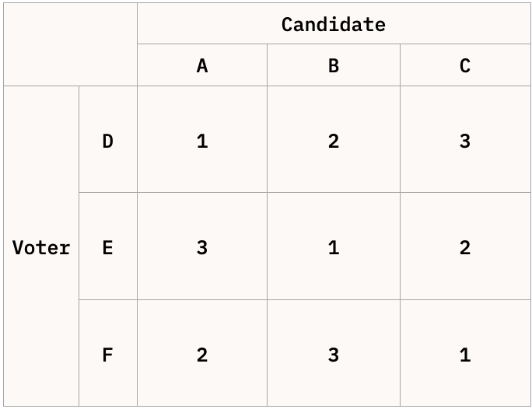Viewport: 532px width, 409px height.
Task: Select the cell where voter F ranks first
Action: (x=465, y=355)
